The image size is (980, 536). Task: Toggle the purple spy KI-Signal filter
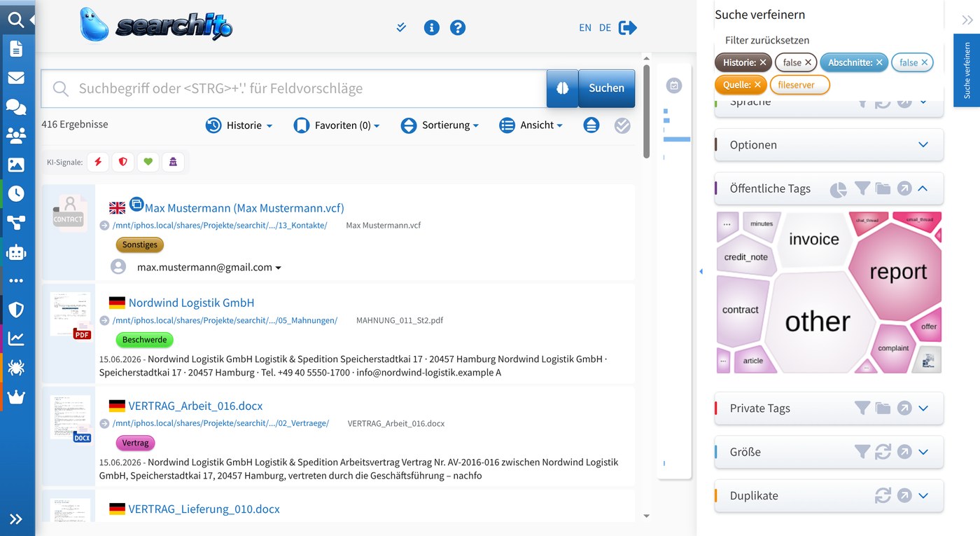(173, 162)
